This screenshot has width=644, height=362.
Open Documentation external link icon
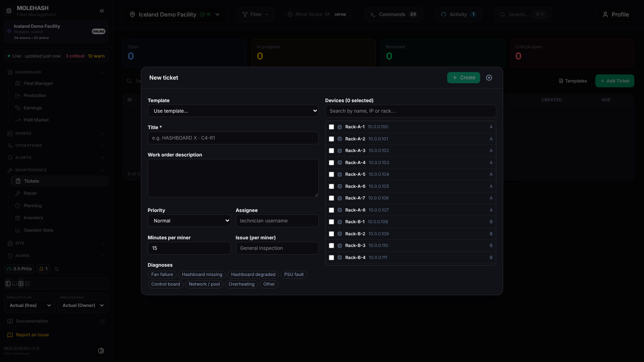[x=103, y=321]
